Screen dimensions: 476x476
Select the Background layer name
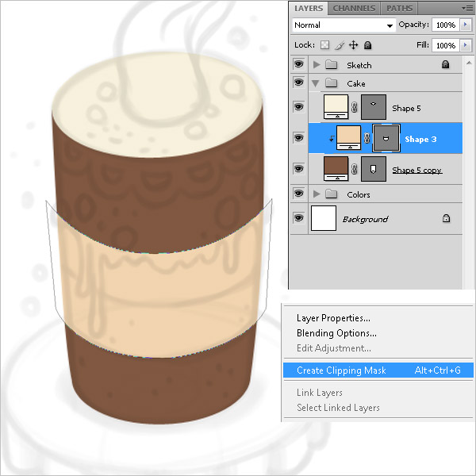tap(365, 219)
